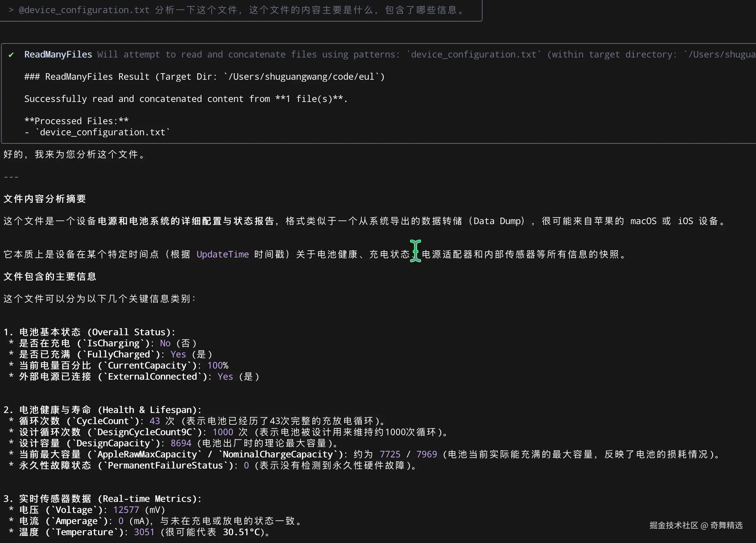
Task: Click the 43 CycleCount value
Action: coord(155,421)
